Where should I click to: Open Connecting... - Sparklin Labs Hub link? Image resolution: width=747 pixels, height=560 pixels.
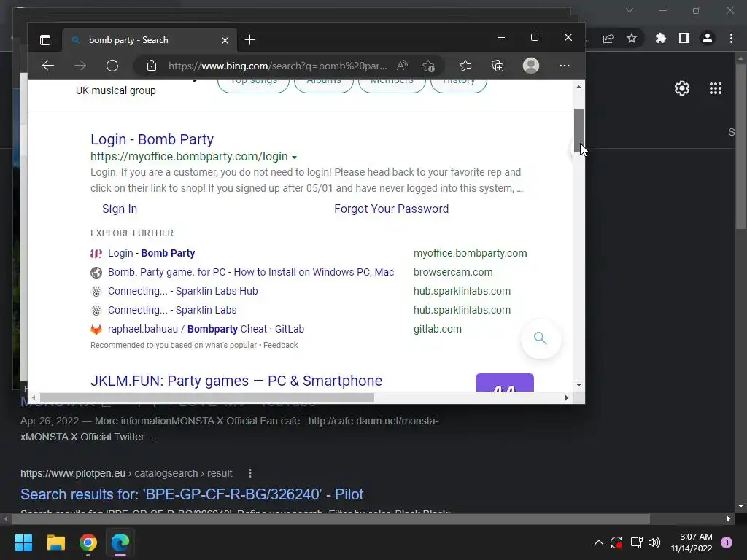coord(183,291)
